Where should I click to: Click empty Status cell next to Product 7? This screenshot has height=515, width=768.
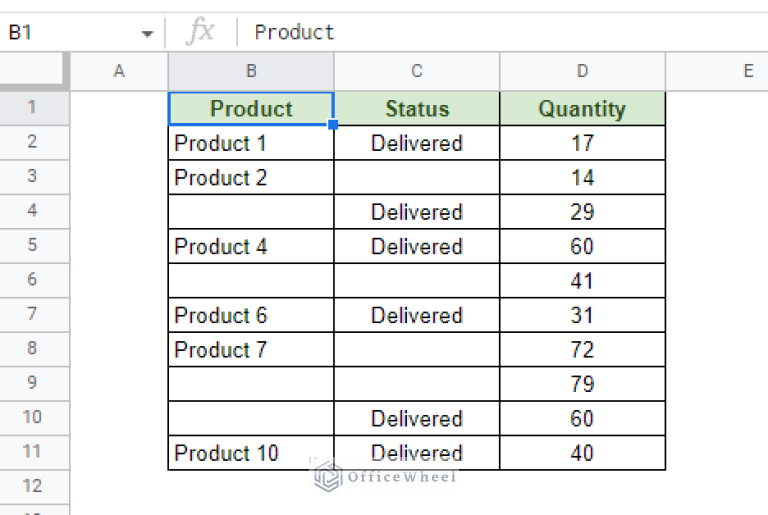click(417, 350)
